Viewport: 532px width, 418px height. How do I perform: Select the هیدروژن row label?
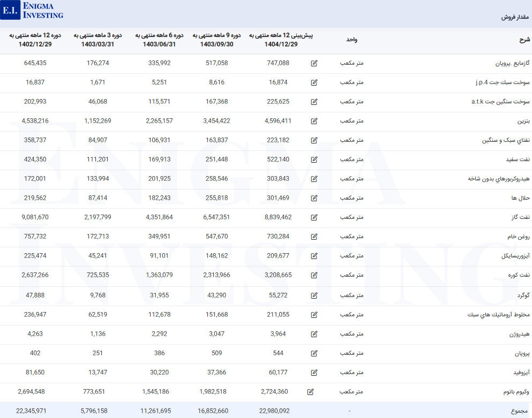(519, 335)
